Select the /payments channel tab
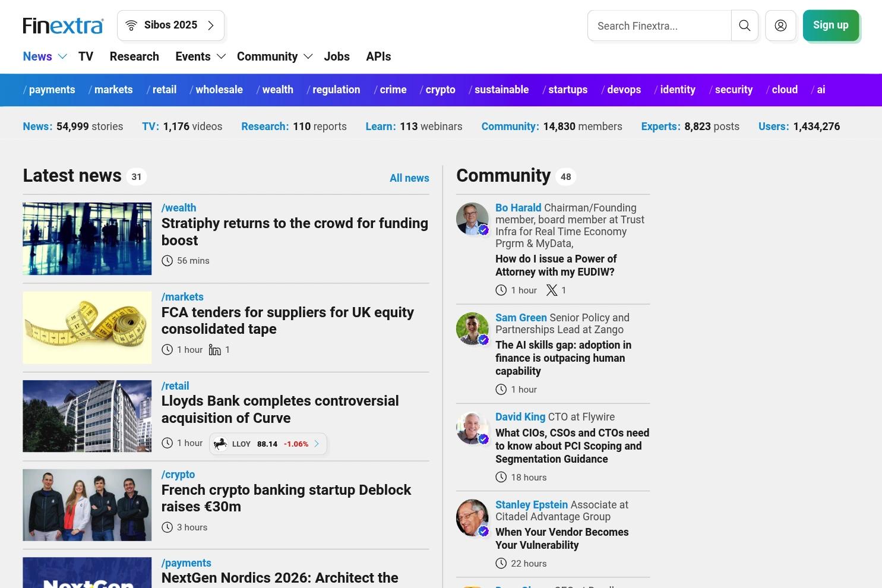 click(x=49, y=90)
